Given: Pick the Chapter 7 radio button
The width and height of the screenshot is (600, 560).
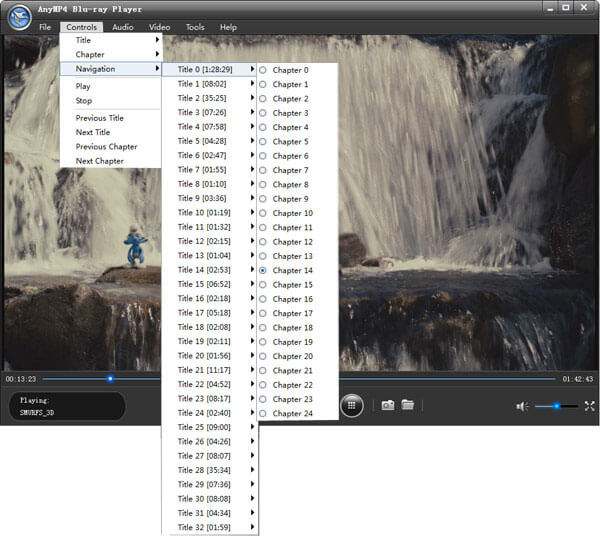Looking at the screenshot, I should click(263, 170).
